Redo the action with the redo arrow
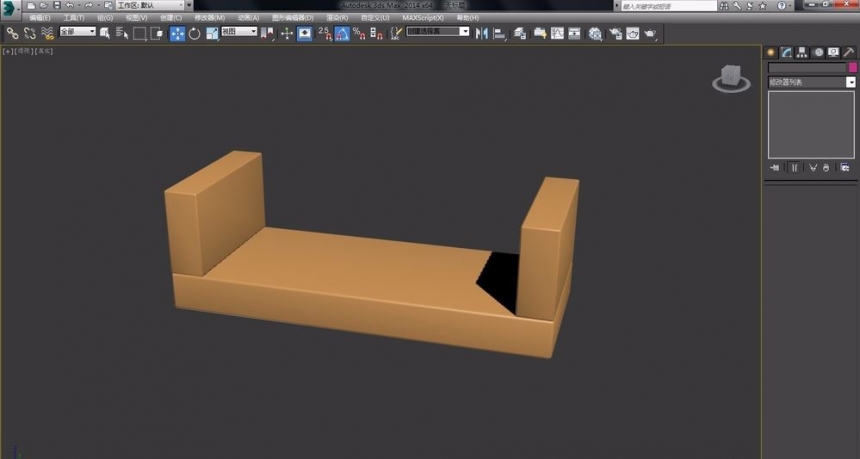Viewport: 860px width, 459px height. coord(88,5)
